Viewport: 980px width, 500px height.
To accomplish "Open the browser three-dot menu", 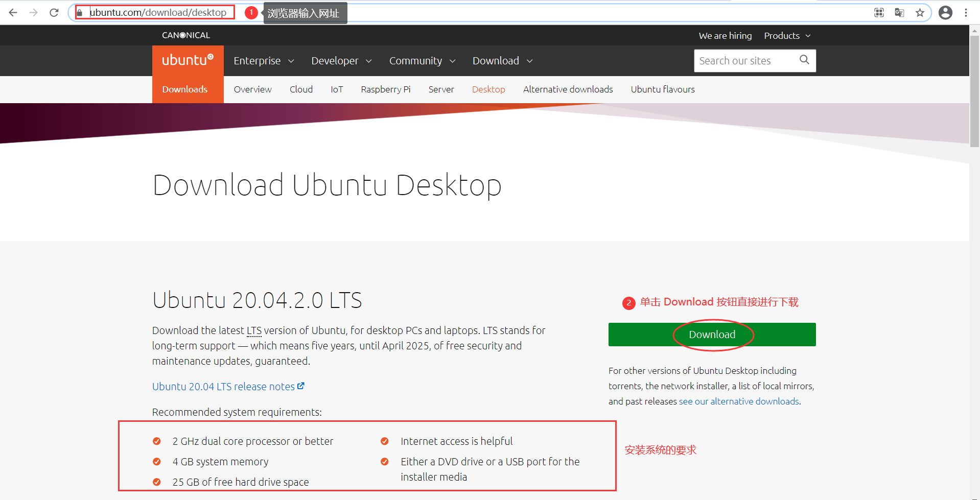I will click(x=966, y=13).
